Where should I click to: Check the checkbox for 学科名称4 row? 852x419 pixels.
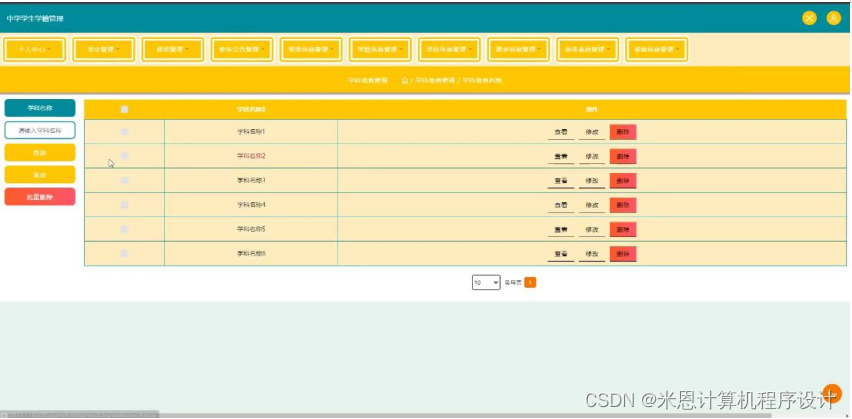coord(124,205)
